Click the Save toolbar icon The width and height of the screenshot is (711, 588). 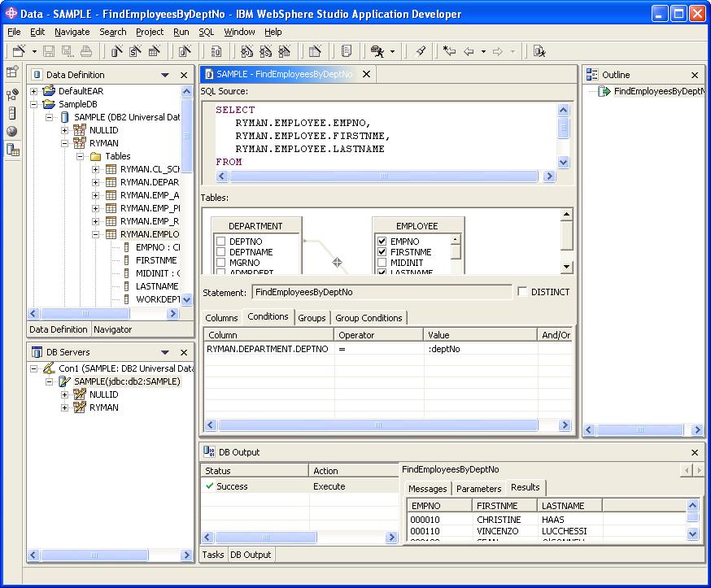pos(49,51)
